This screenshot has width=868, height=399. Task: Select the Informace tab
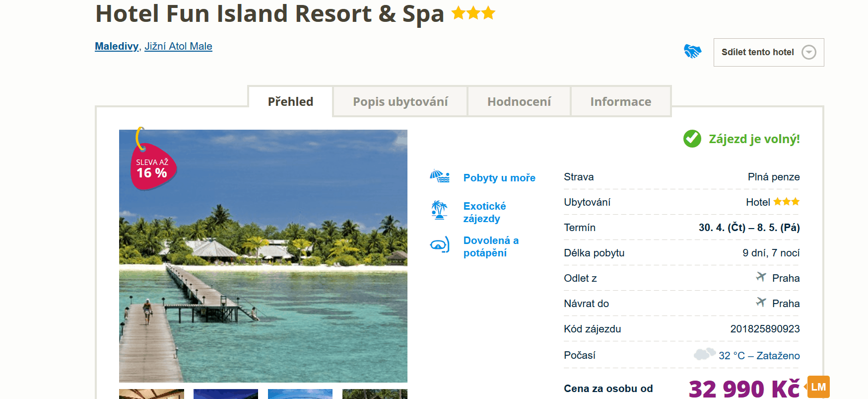[x=620, y=102]
